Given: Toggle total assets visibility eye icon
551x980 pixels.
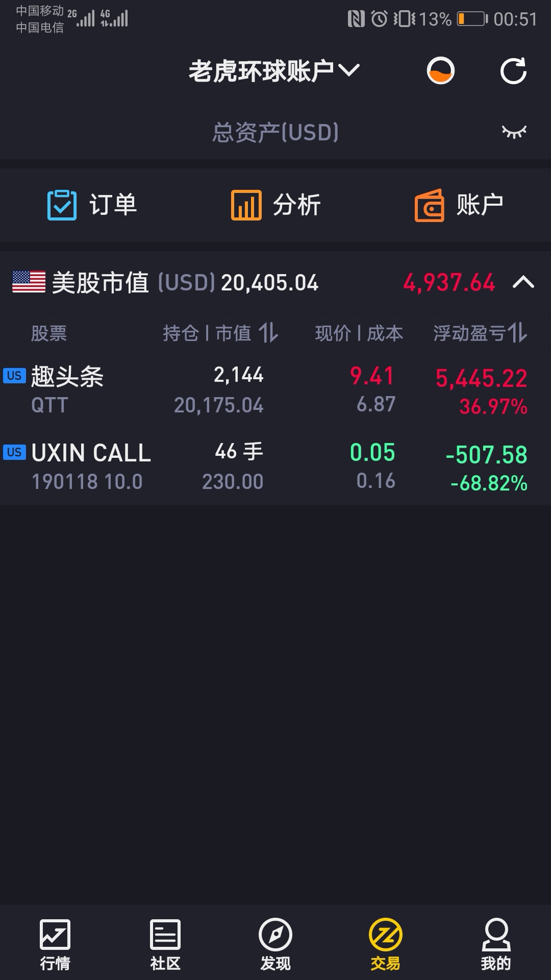Looking at the screenshot, I should click(514, 132).
